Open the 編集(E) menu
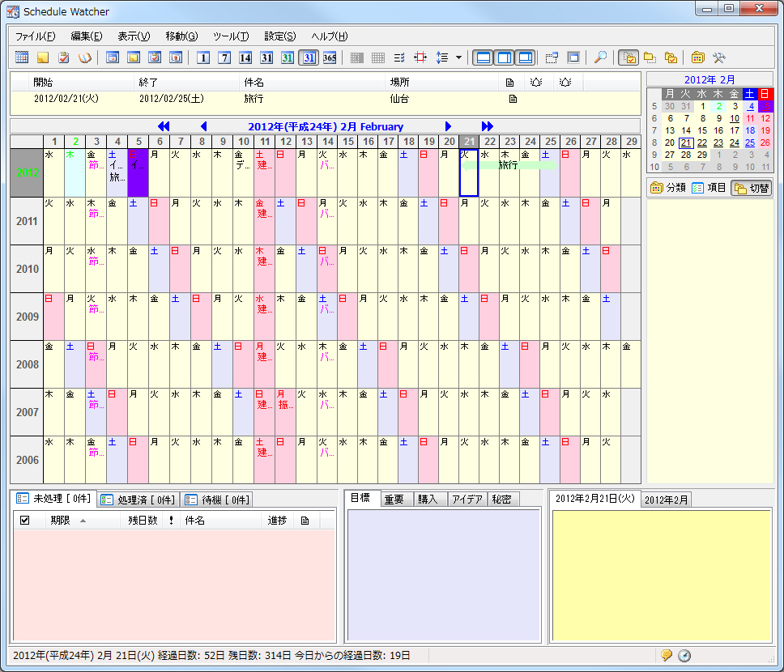This screenshot has height=672, width=784. 87,36
